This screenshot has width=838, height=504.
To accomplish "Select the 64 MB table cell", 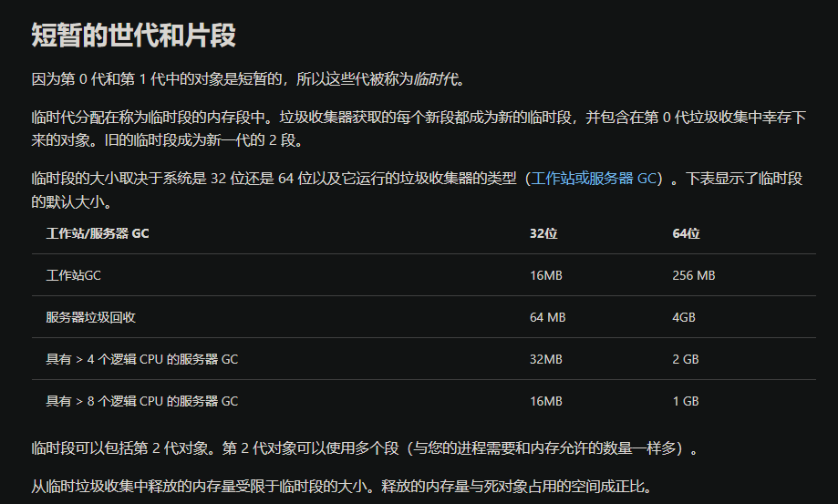I will (x=547, y=317).
